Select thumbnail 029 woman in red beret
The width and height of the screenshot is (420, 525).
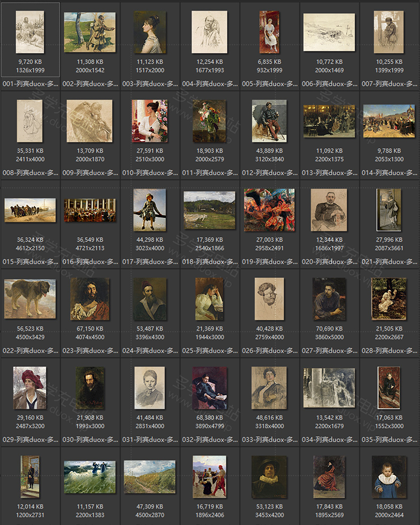[x=30, y=388]
